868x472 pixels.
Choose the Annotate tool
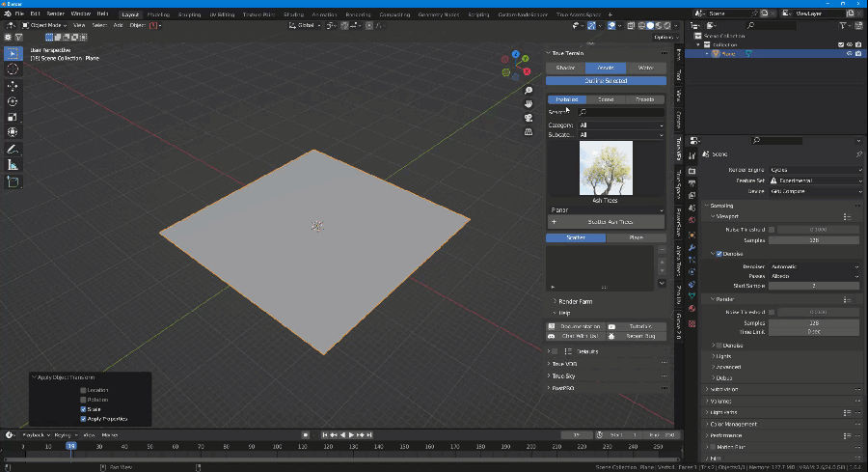pyautogui.click(x=13, y=150)
